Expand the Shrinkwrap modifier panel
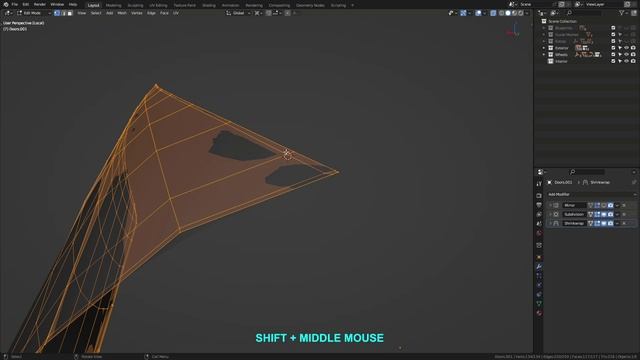Viewport: 640px width, 360px height. coord(550,223)
